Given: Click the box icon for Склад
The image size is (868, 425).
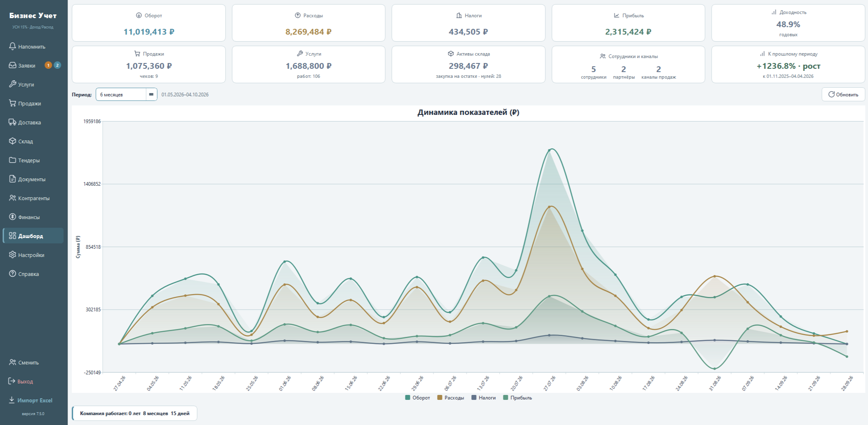Looking at the screenshot, I should click(x=12, y=141).
